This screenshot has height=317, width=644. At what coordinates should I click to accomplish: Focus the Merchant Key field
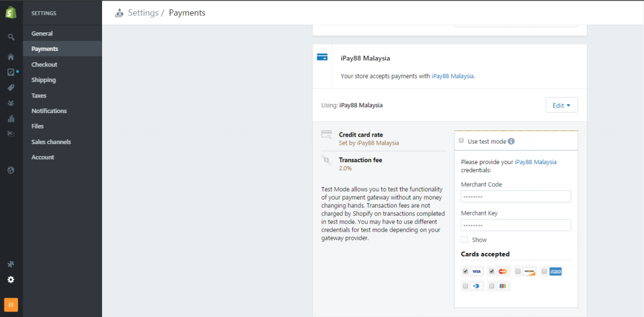pos(516,225)
